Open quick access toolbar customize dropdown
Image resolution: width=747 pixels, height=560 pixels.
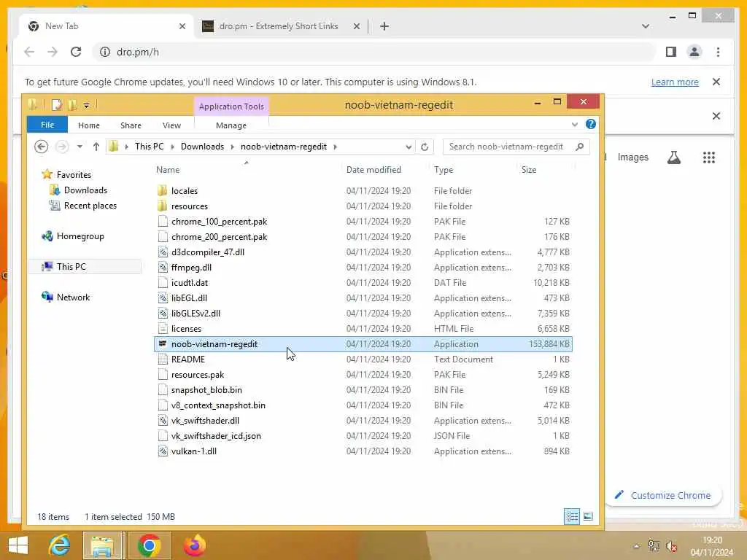pyautogui.click(x=86, y=105)
